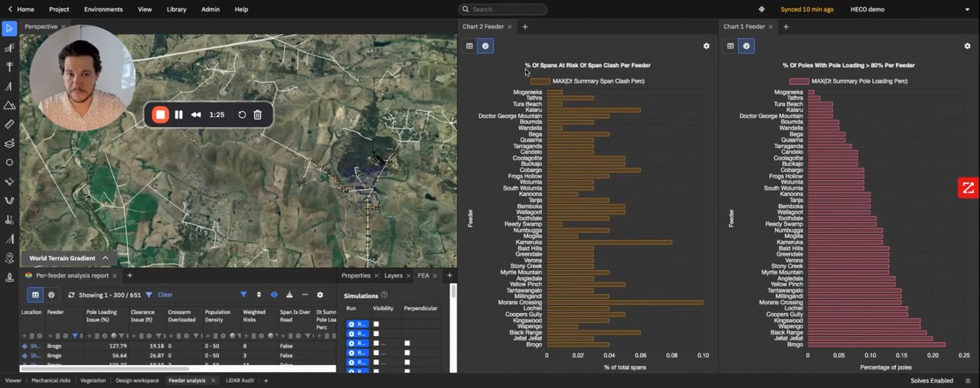This screenshot has height=388, width=980.
Task: Open Chart 2 Feeder settings gear
Action: 706,46
